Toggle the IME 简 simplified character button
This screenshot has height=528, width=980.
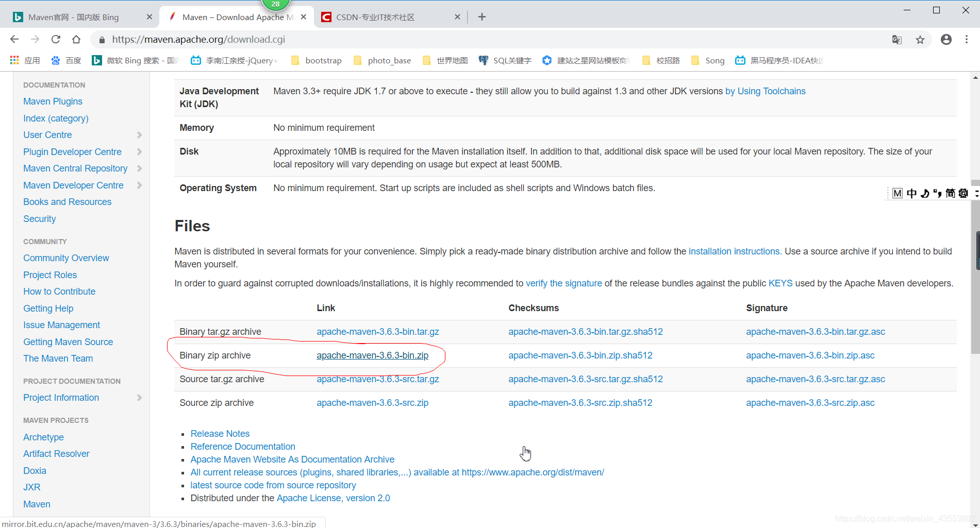click(950, 193)
